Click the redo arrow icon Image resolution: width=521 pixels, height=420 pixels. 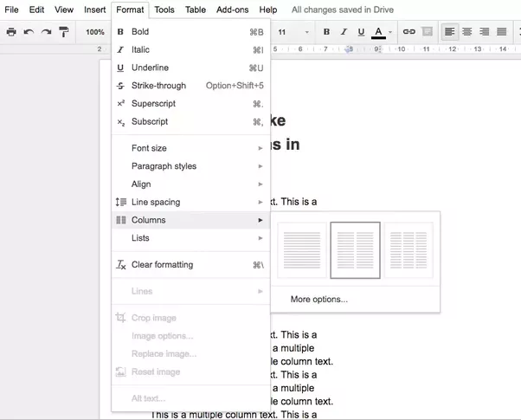coord(46,32)
